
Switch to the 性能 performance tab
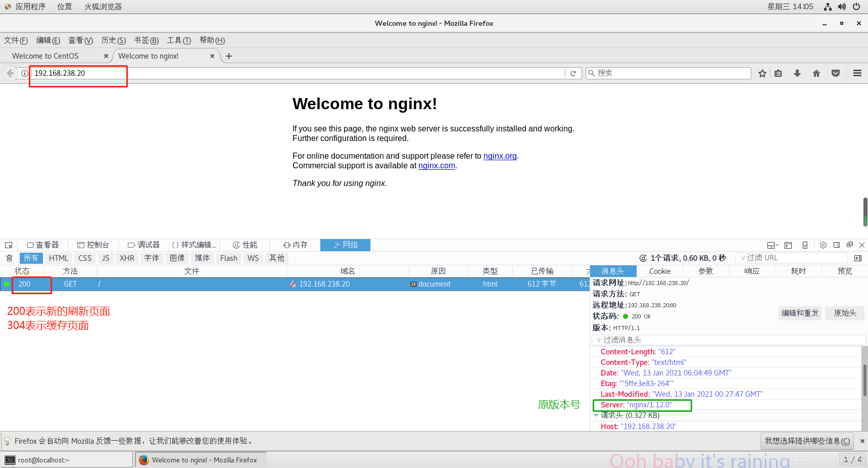point(245,245)
